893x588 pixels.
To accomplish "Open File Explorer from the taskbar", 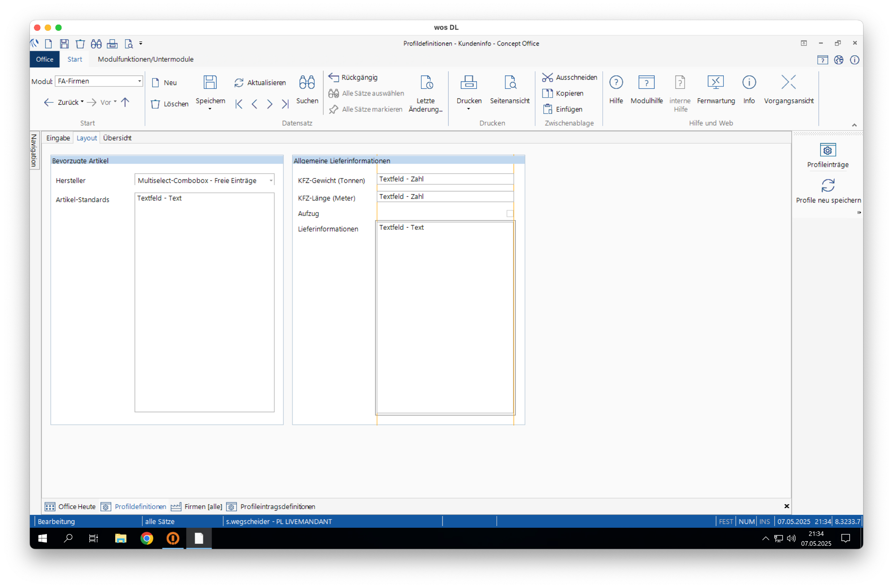I will tap(121, 538).
